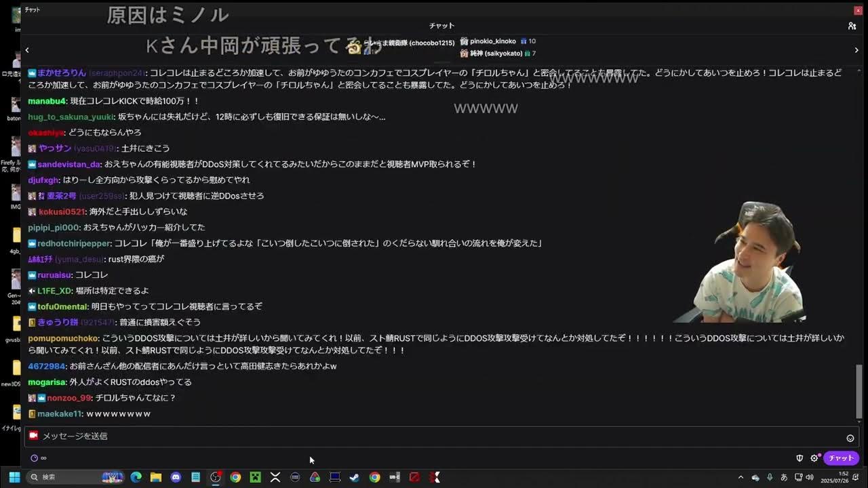868x488 pixels.
Task: Expand the leaderboard with the right chevron
Action: tap(856, 50)
